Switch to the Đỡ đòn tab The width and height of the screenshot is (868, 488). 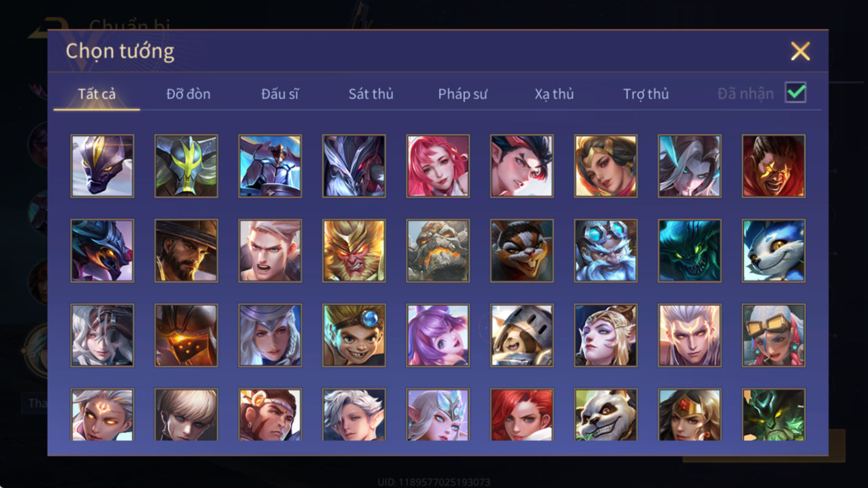188,94
